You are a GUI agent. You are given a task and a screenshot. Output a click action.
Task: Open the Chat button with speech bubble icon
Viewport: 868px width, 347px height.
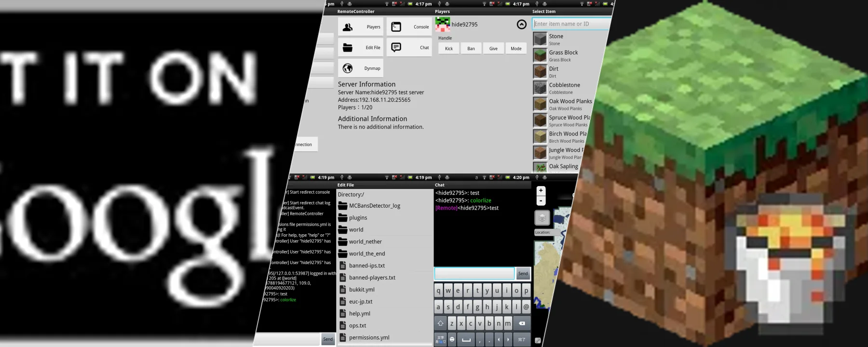(409, 48)
